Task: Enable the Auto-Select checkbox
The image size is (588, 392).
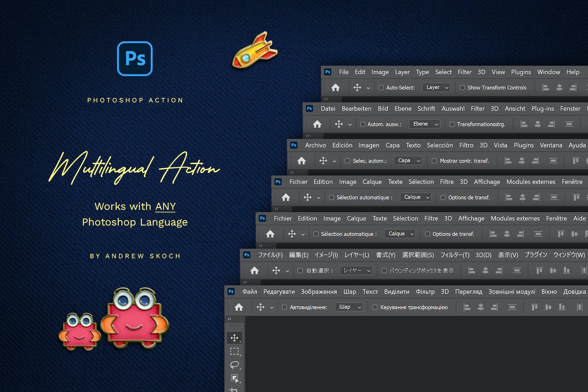Action: [381, 88]
